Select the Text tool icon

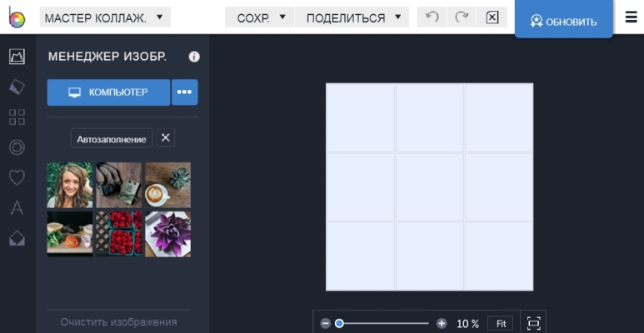coord(17,208)
